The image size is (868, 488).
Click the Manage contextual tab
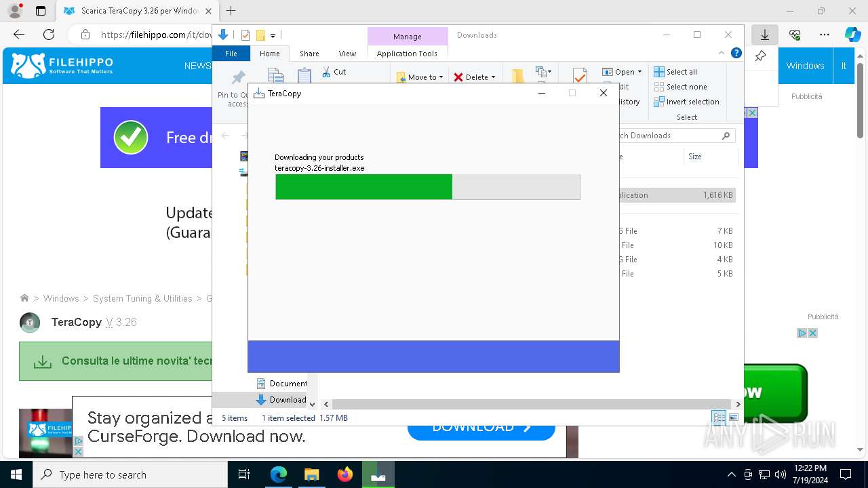[407, 37]
